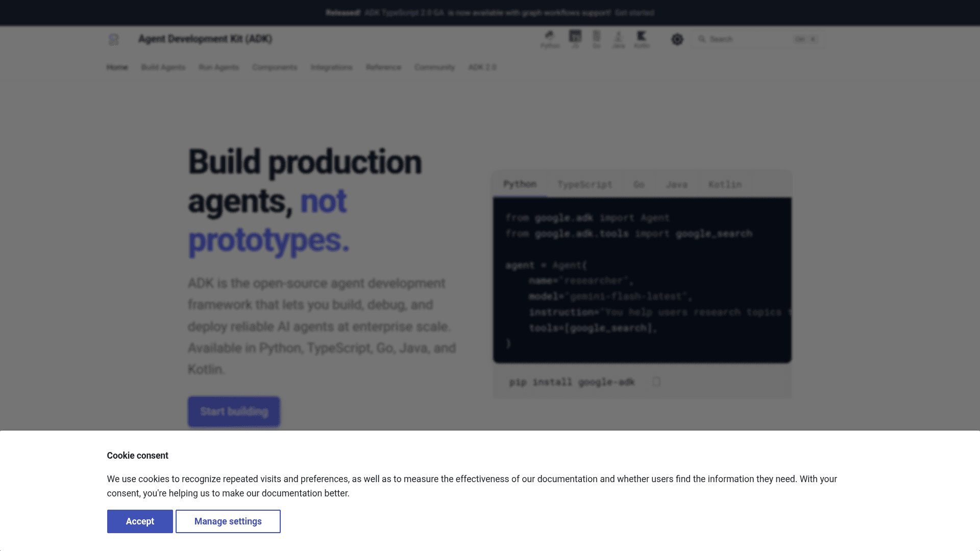Open the Kotlin language icon

pyautogui.click(x=642, y=39)
